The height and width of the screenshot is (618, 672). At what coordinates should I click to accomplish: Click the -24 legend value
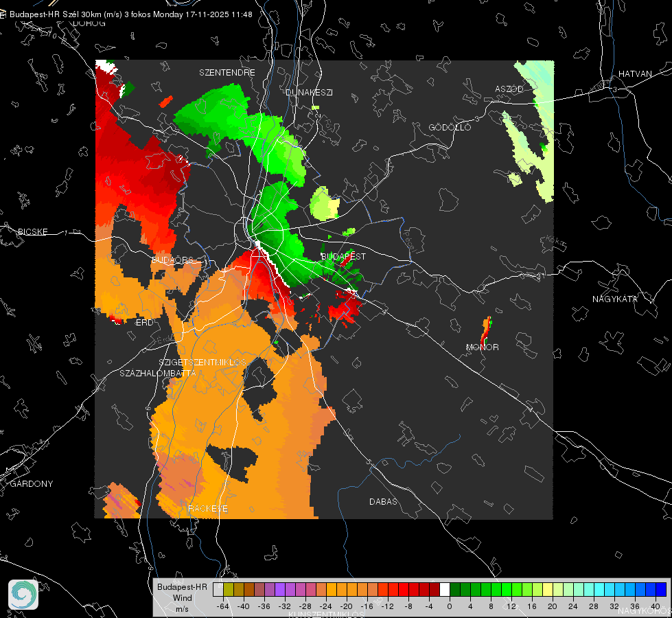coord(326,606)
